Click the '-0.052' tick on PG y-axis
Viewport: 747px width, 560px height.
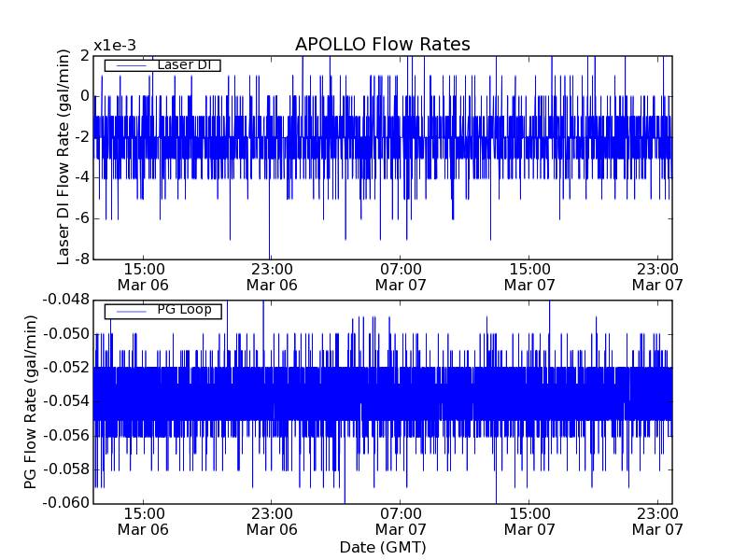pos(66,368)
